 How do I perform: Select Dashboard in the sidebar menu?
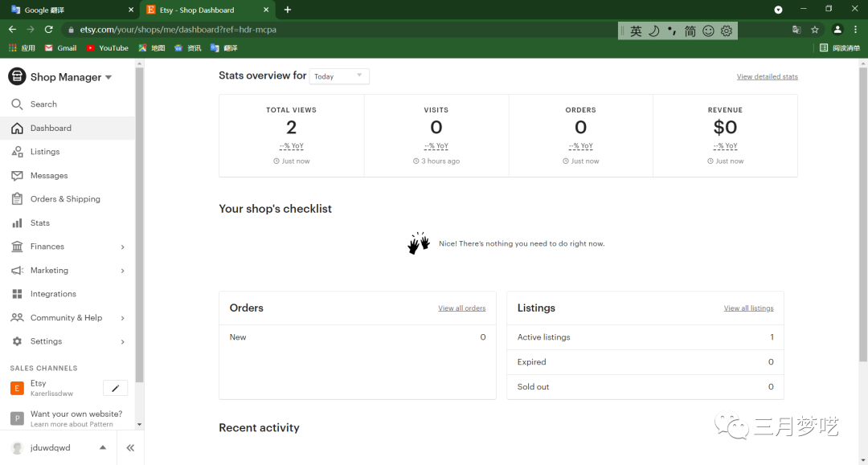tap(51, 128)
